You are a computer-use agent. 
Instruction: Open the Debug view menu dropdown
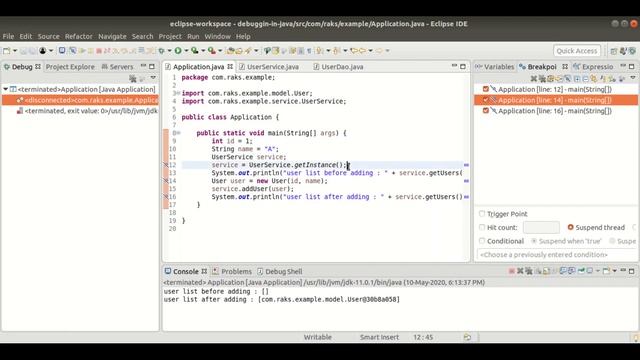pyautogui.click(x=153, y=78)
